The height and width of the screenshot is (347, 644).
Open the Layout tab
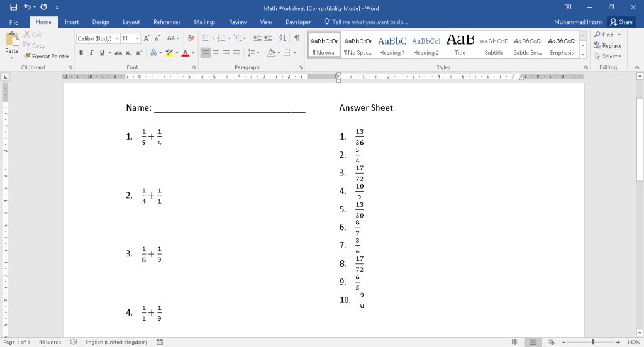[131, 22]
